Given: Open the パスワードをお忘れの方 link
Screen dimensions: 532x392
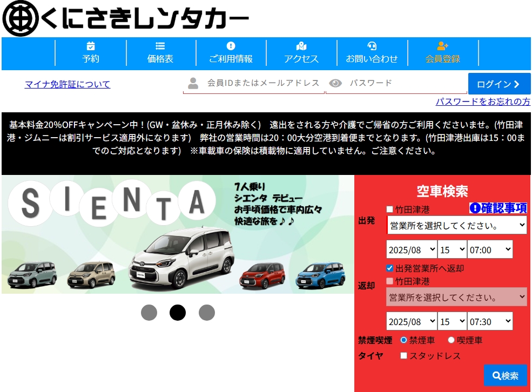Looking at the screenshot, I should 483,102.
